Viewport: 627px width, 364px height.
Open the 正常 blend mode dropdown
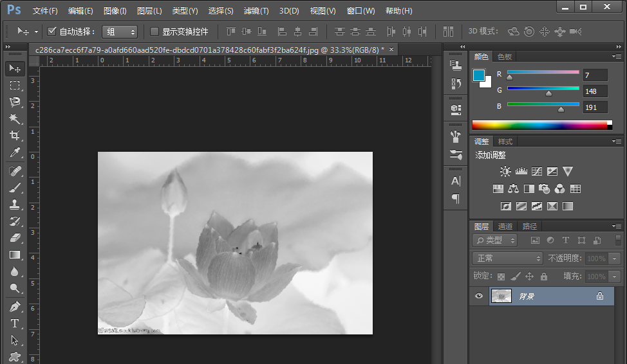508,258
